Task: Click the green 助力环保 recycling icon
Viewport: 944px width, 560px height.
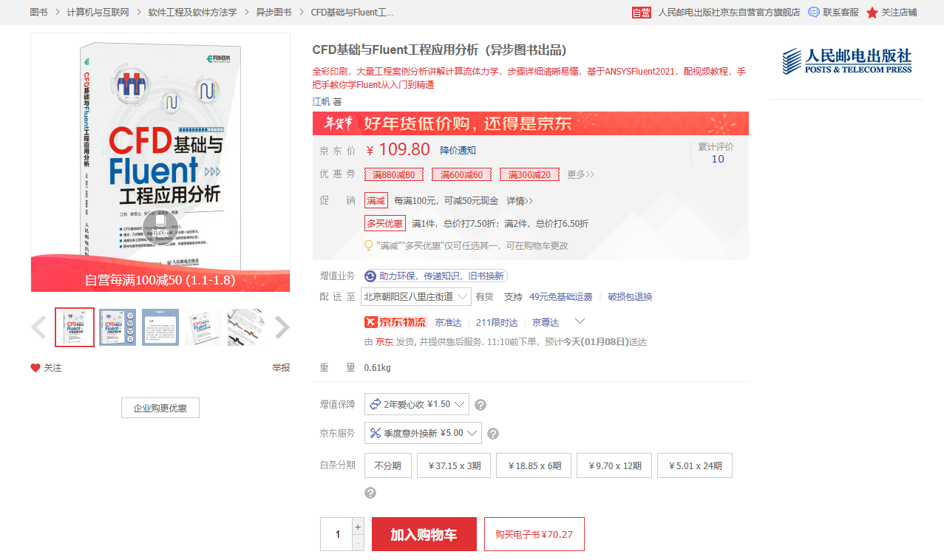Action: point(370,275)
